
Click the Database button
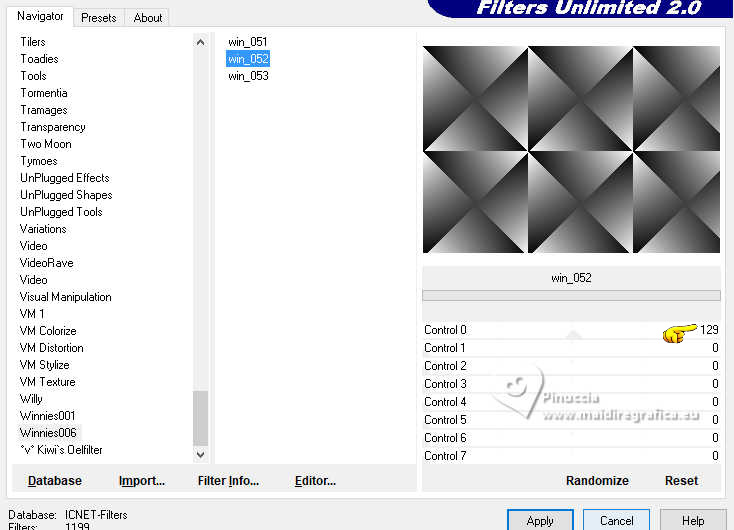point(55,481)
